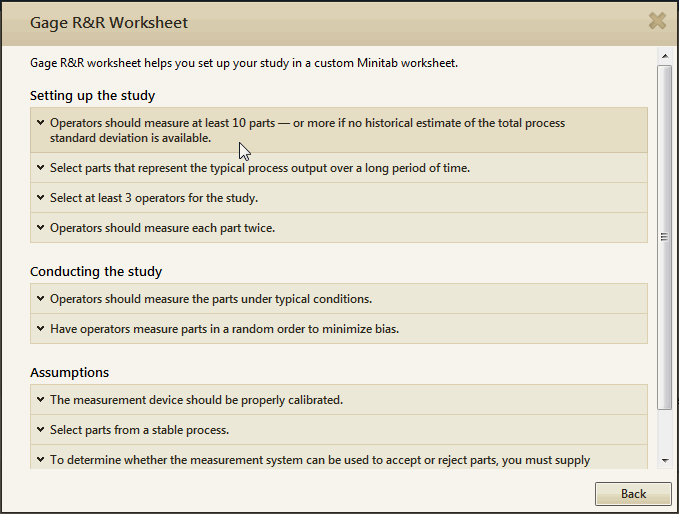Expand 'Select parts that represent the typical process'

39,168
